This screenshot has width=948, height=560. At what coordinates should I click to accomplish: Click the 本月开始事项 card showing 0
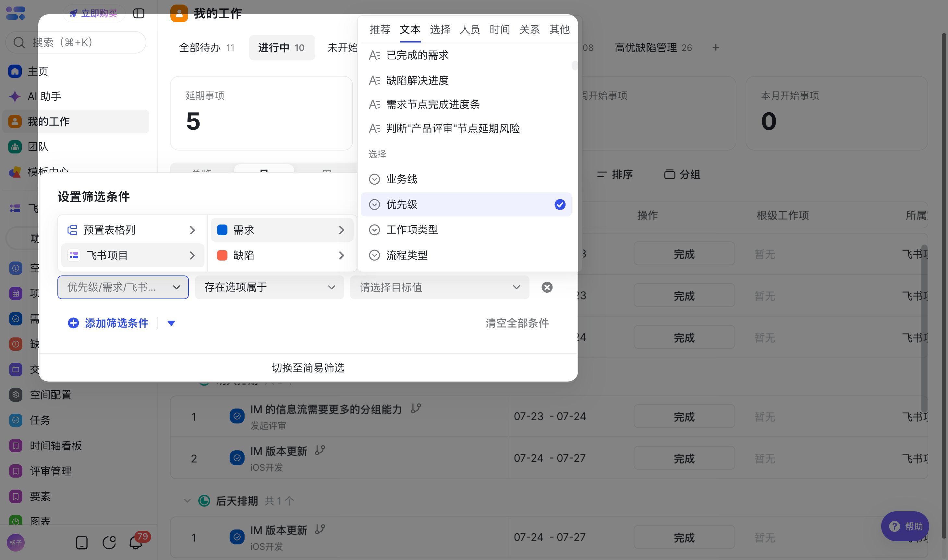pyautogui.click(x=836, y=113)
